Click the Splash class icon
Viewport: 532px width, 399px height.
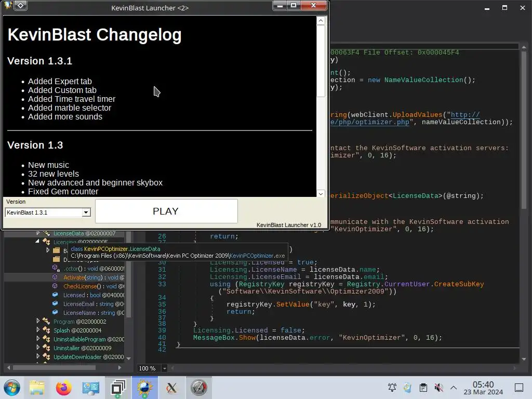[46, 330]
